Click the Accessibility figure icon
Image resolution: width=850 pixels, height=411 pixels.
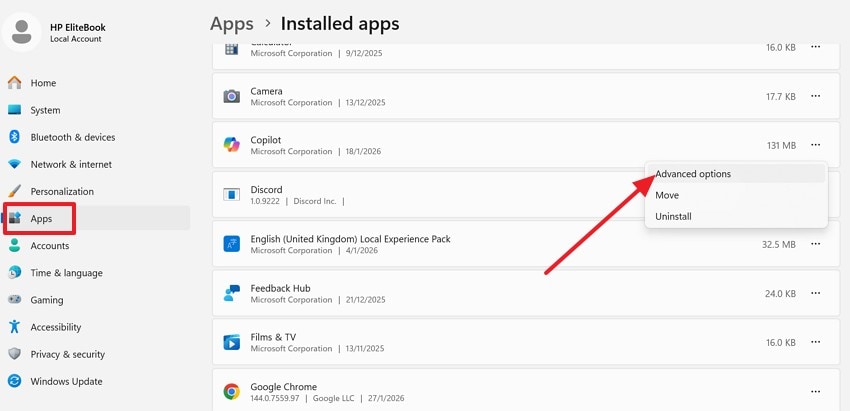(15, 327)
